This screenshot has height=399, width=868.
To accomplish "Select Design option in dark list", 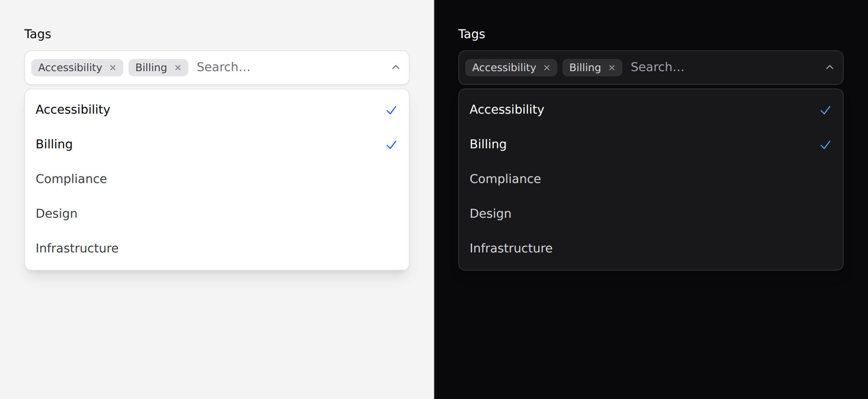I will [x=651, y=214].
